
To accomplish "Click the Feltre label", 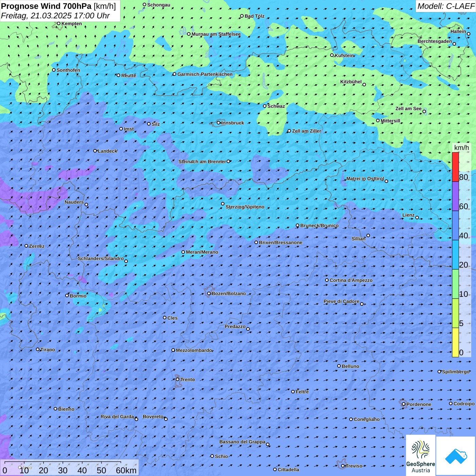I will 302,392.
